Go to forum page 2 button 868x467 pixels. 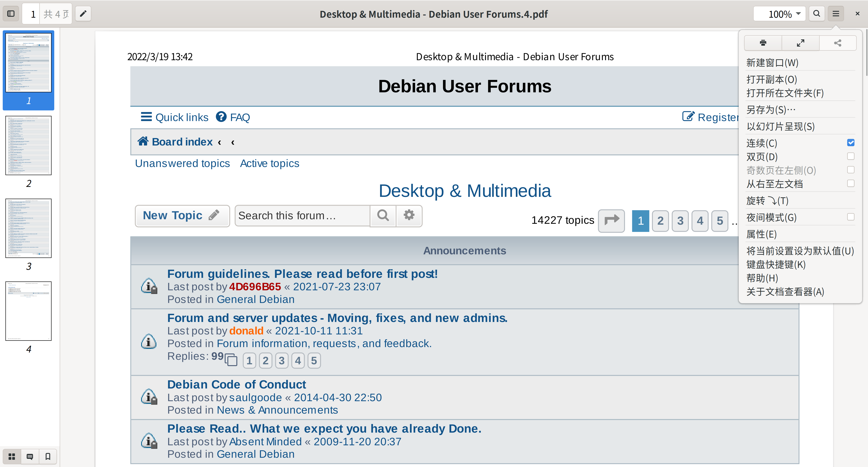pyautogui.click(x=660, y=221)
